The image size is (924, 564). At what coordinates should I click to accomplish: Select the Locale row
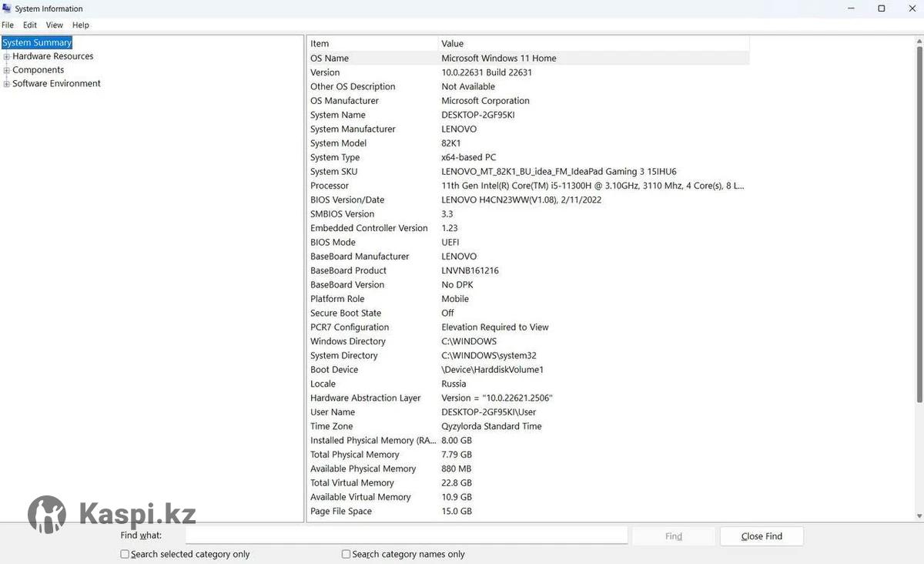point(528,384)
